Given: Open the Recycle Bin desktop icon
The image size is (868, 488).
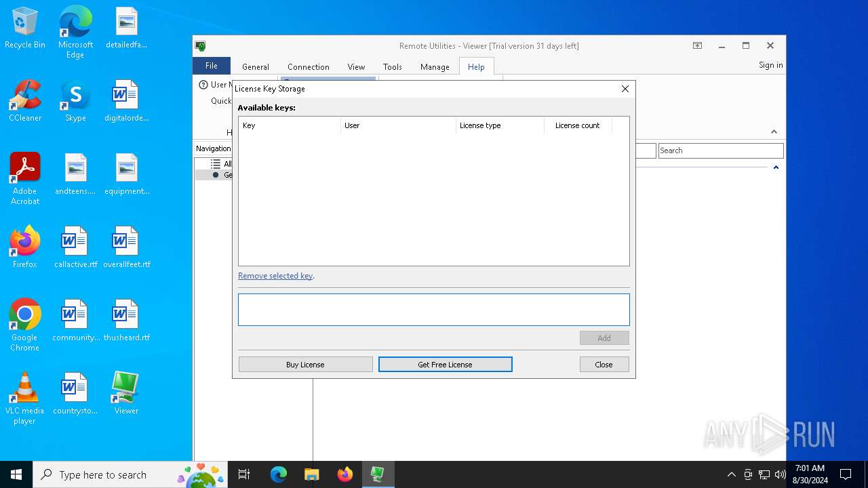Looking at the screenshot, I should (x=25, y=28).
